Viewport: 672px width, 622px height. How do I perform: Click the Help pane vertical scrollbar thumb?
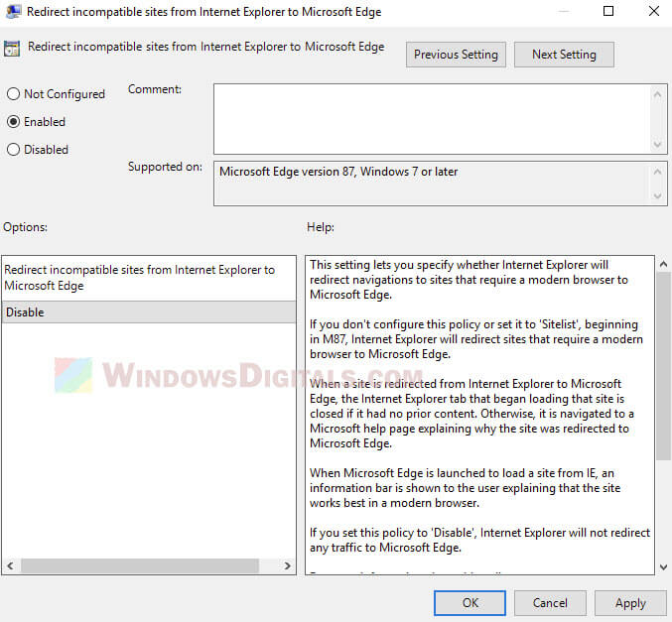(663, 366)
